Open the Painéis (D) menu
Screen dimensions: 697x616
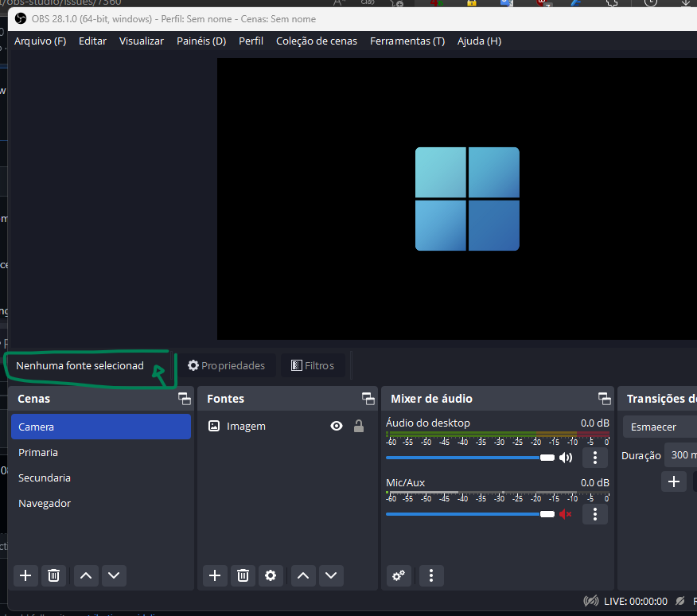click(201, 41)
